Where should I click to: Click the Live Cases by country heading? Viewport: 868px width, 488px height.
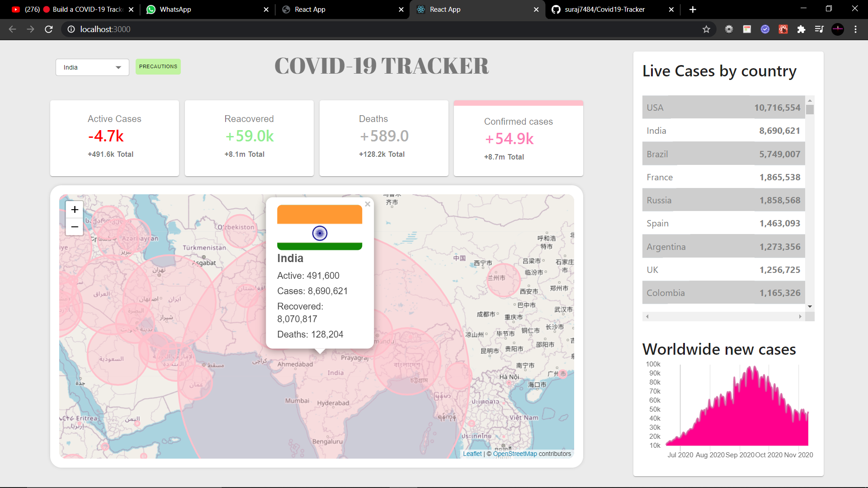click(x=719, y=71)
